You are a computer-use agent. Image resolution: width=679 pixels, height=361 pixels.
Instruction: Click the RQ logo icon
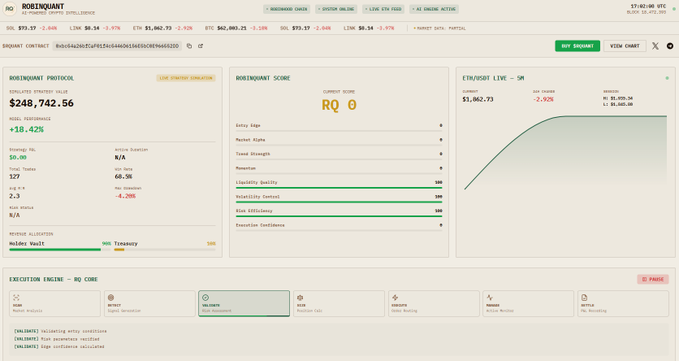click(x=9, y=9)
